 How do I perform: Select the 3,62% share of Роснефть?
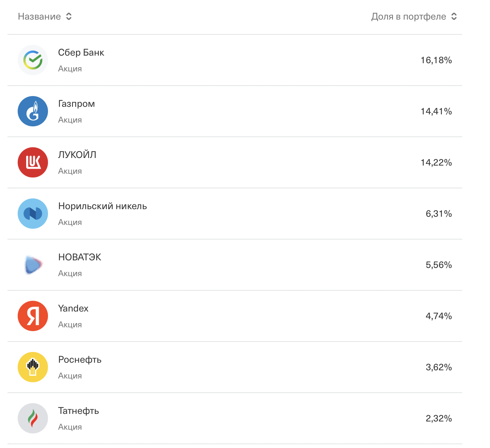(x=439, y=367)
